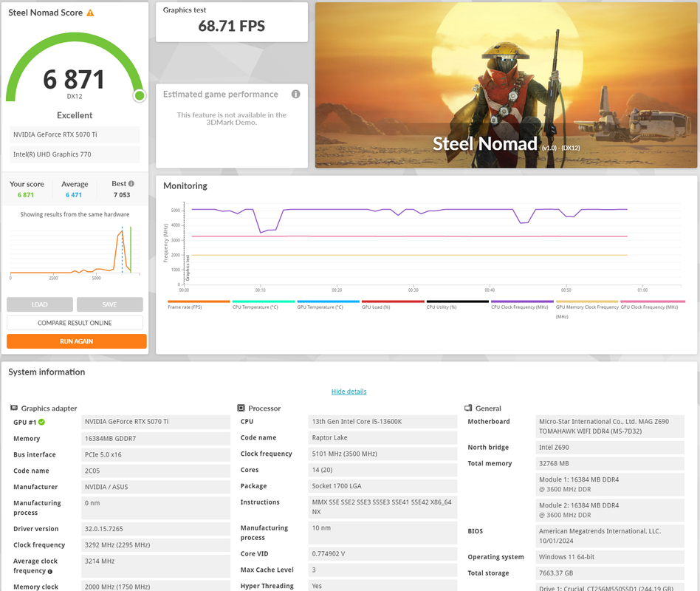700x591 pixels.
Task: Click the Intel Z690 north bridge value
Action: point(610,447)
